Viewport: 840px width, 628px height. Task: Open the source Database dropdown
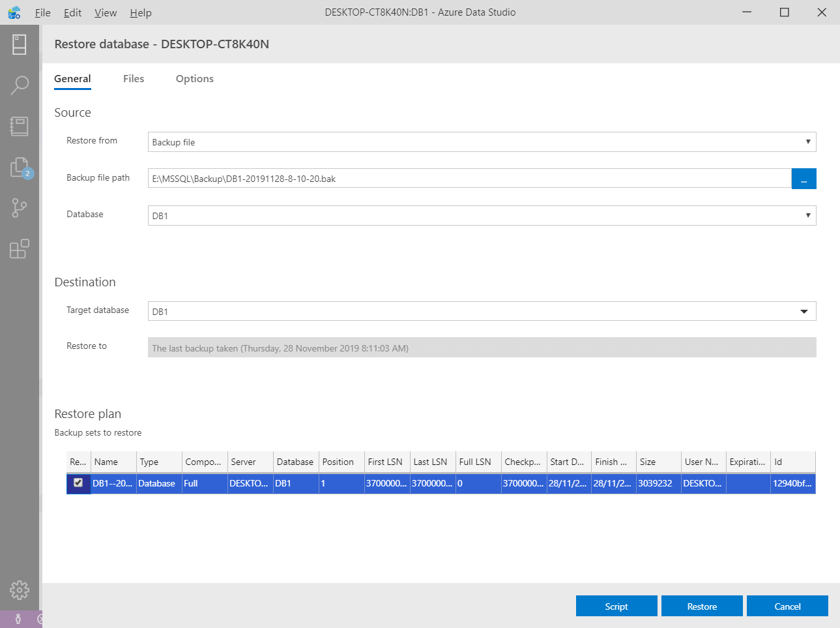tap(482, 215)
